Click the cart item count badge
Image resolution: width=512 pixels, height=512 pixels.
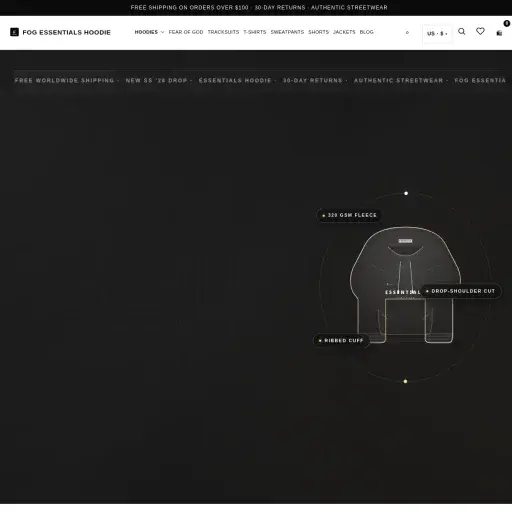(507, 23)
